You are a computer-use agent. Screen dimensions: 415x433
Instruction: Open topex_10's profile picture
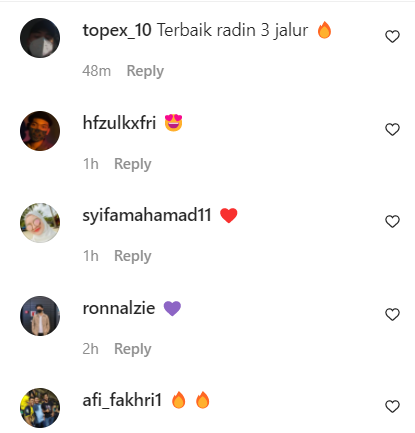point(40,38)
